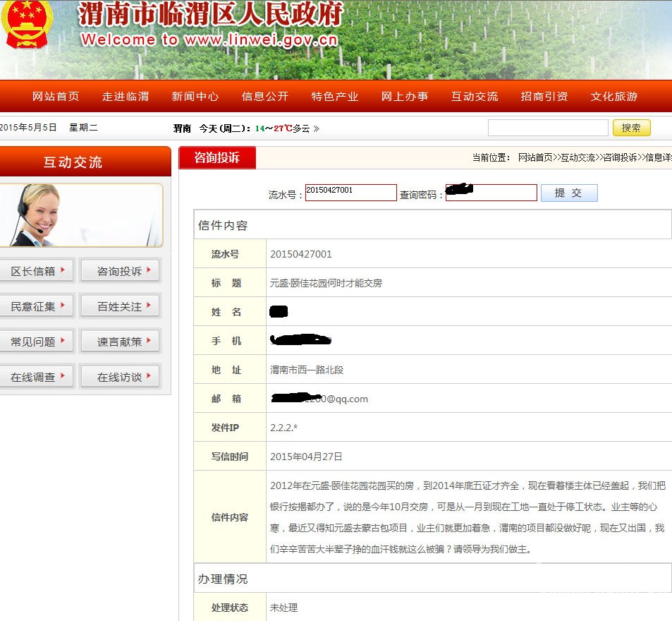Click the date 2015年5月5日 in the info bar
Viewport: 672px width, 621px height.
[28, 127]
